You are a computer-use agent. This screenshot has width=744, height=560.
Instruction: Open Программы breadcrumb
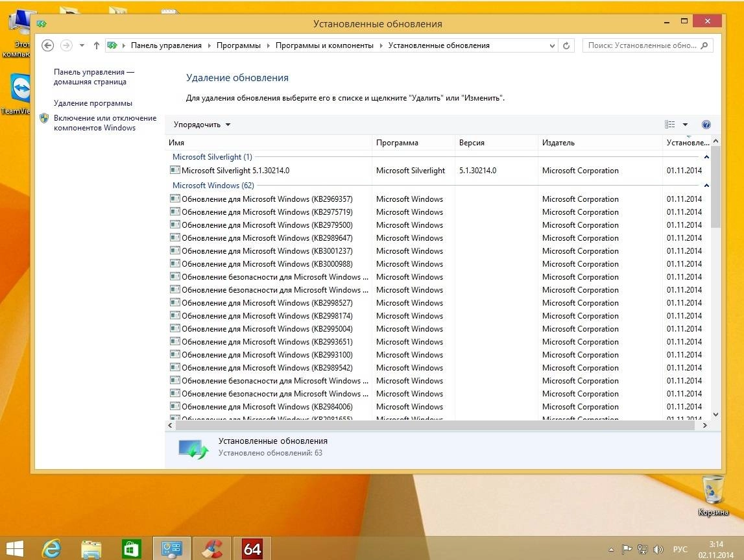pos(239,45)
